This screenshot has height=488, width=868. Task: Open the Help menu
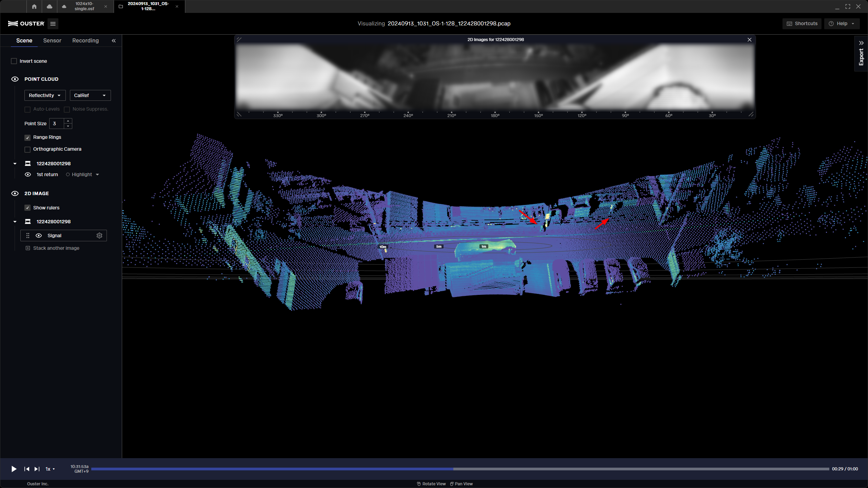(842, 23)
